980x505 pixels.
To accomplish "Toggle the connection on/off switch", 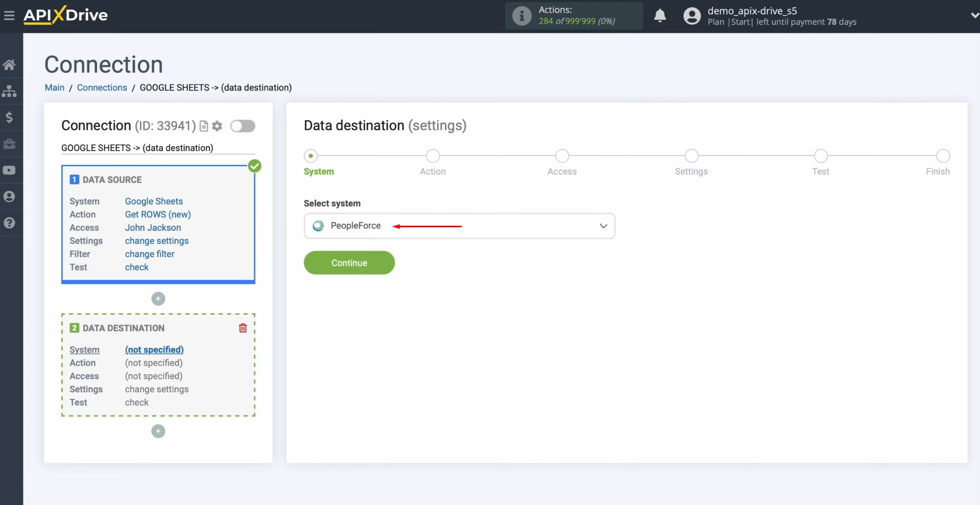I will (243, 126).
